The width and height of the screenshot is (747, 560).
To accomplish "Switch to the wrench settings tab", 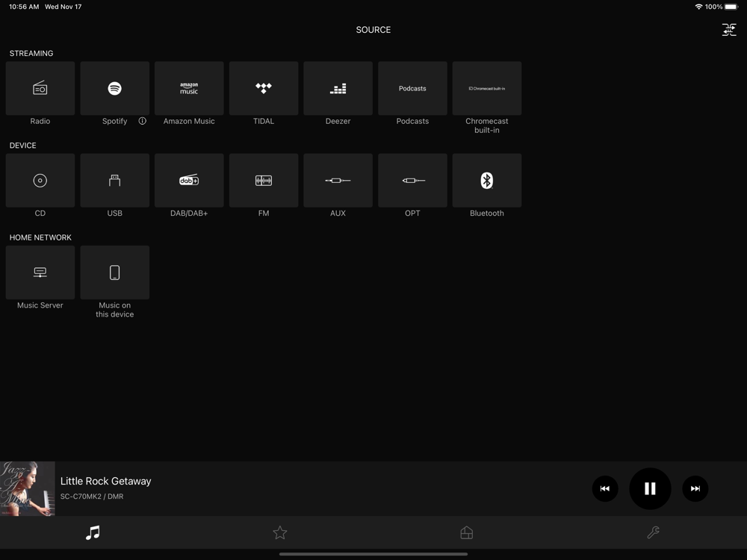I will click(x=653, y=532).
